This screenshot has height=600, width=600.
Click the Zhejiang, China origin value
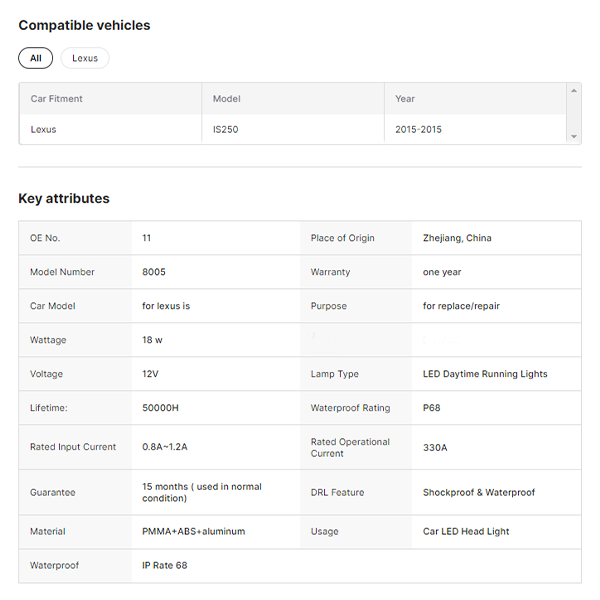click(x=457, y=238)
